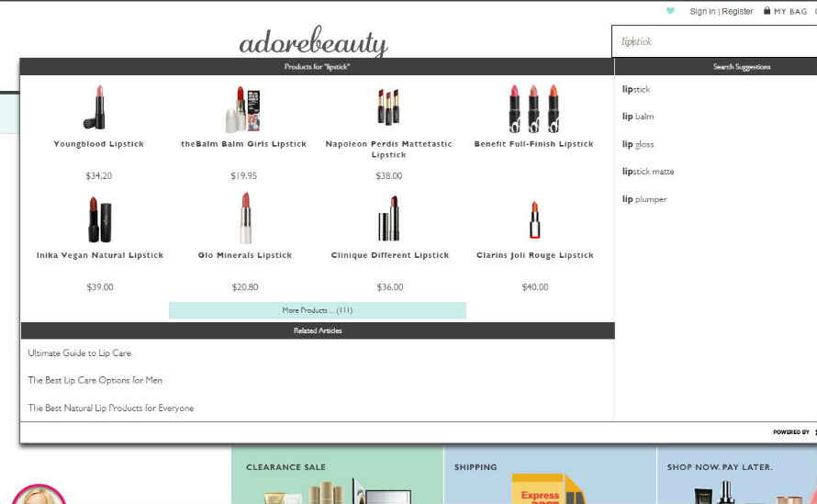The image size is (817, 504).
Task: Open theBalm Balm Girls Lipstick image
Action: [x=243, y=108]
